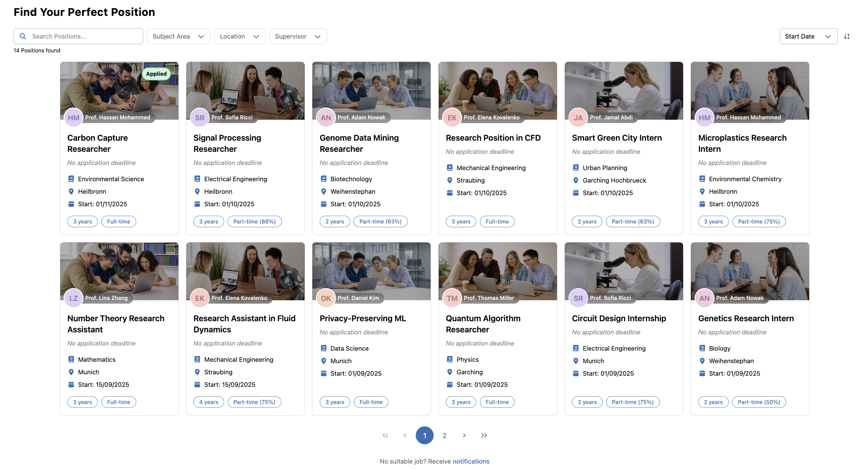
Task: Click HM avatar on Carbon Capture card
Action: point(73,118)
